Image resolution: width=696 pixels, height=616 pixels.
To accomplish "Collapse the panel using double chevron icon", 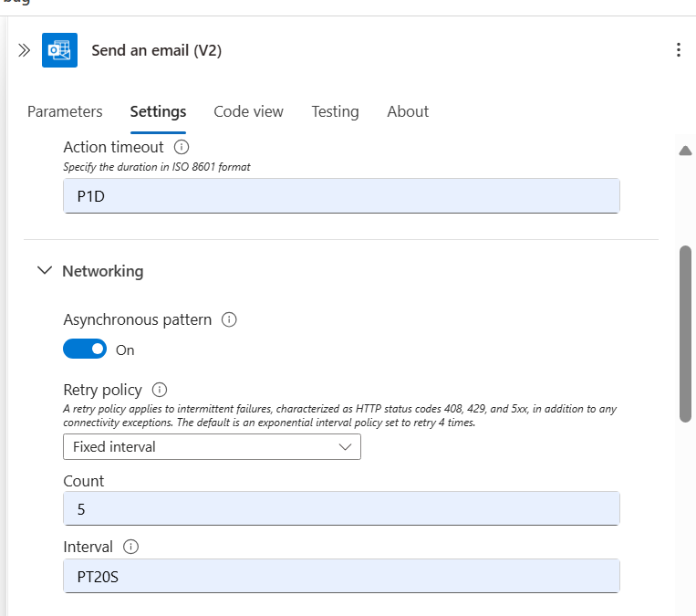I will pyautogui.click(x=24, y=50).
